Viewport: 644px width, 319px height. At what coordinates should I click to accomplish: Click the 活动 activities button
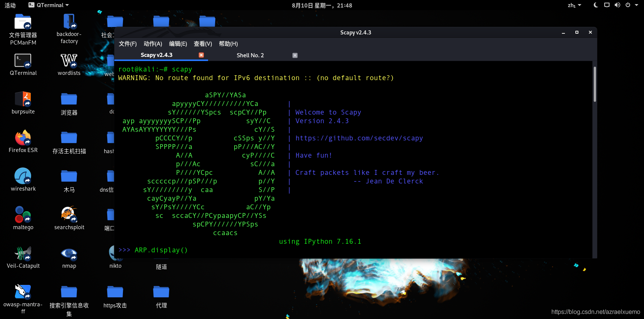coord(10,5)
